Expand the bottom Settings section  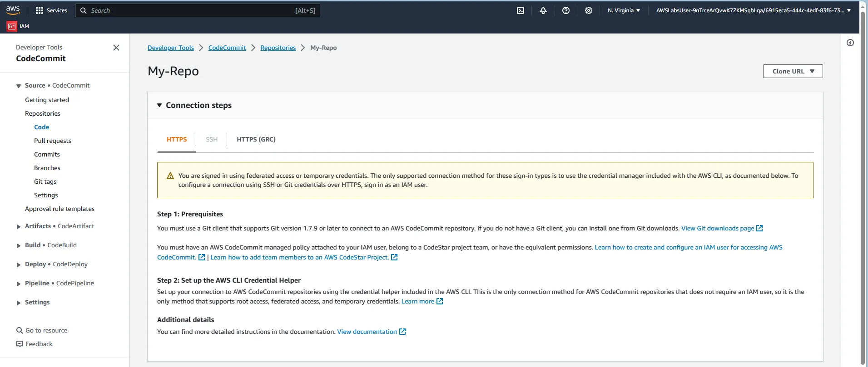[x=19, y=303]
